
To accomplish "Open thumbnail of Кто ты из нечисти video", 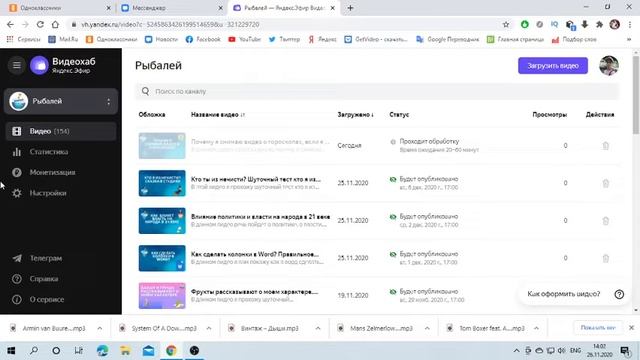I will pos(162,183).
